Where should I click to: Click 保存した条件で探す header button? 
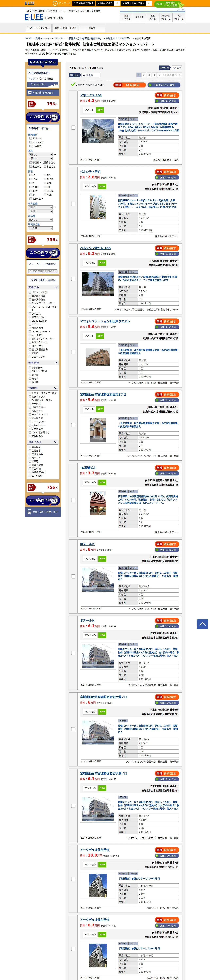pyautogui.click(x=133, y=3)
